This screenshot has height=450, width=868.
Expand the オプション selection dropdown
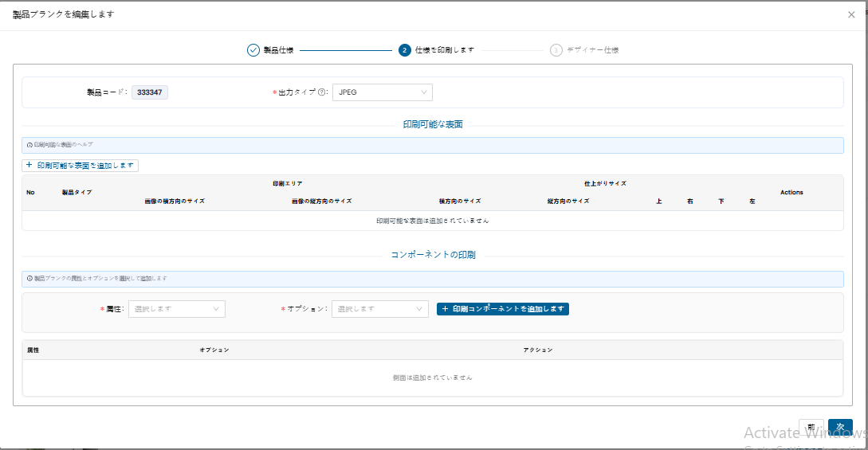tap(380, 309)
